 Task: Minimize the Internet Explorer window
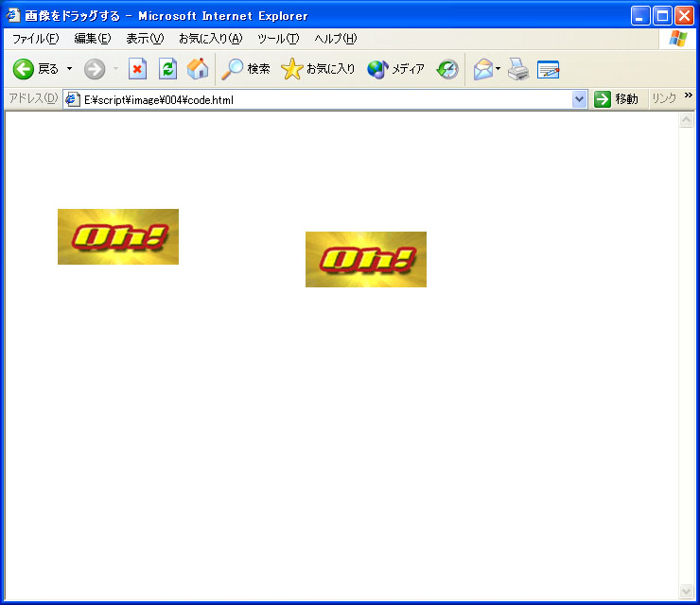[640, 16]
